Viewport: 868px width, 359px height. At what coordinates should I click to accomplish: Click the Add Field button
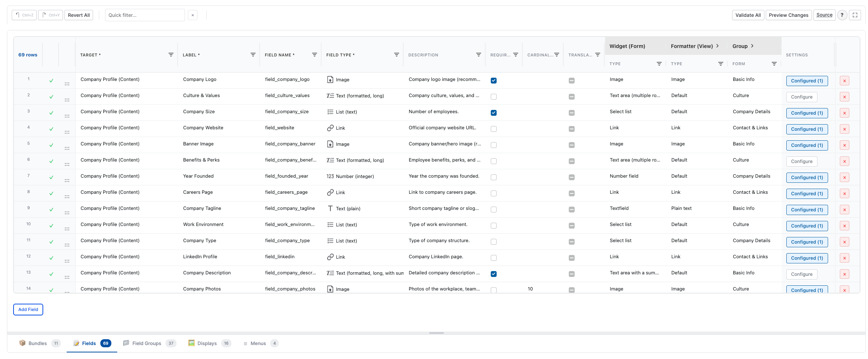[x=28, y=310]
